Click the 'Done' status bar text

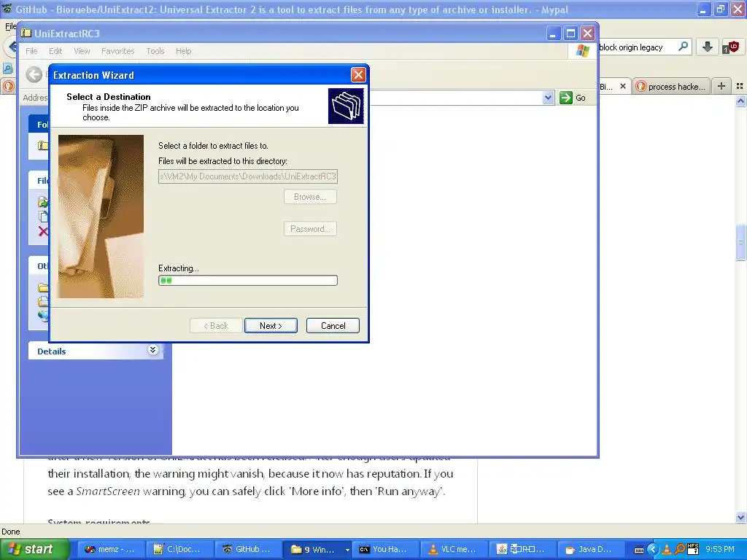click(10, 532)
